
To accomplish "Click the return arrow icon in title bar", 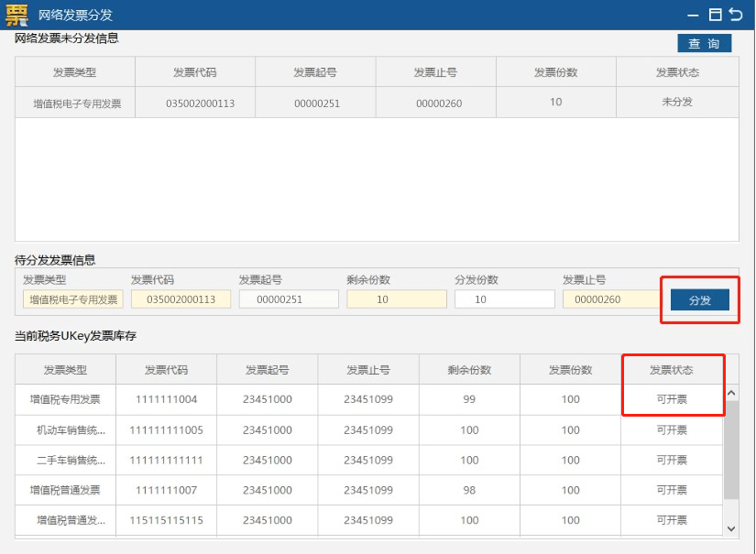I will [x=736, y=15].
